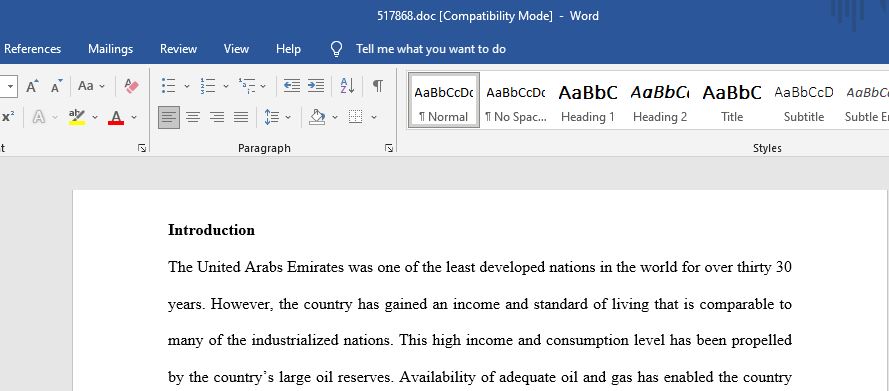The width and height of the screenshot is (889, 391).
Task: Open the Help tab
Action: pyautogui.click(x=288, y=49)
